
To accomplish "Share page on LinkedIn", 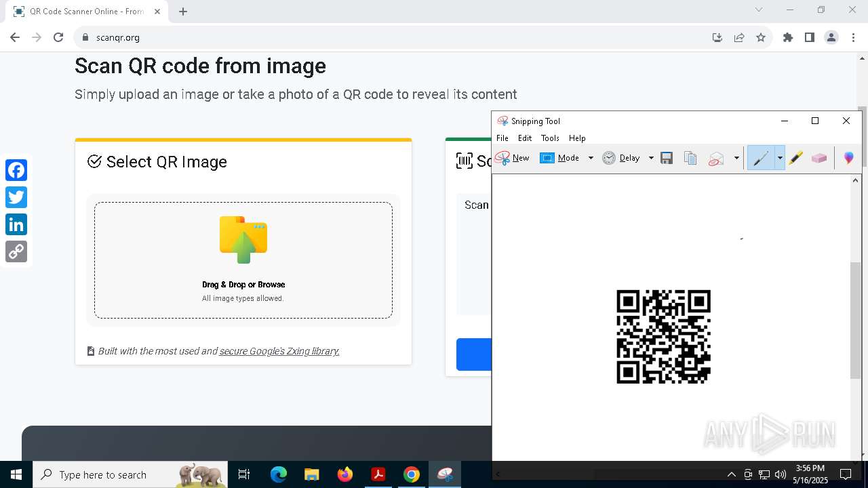I will coord(16,224).
